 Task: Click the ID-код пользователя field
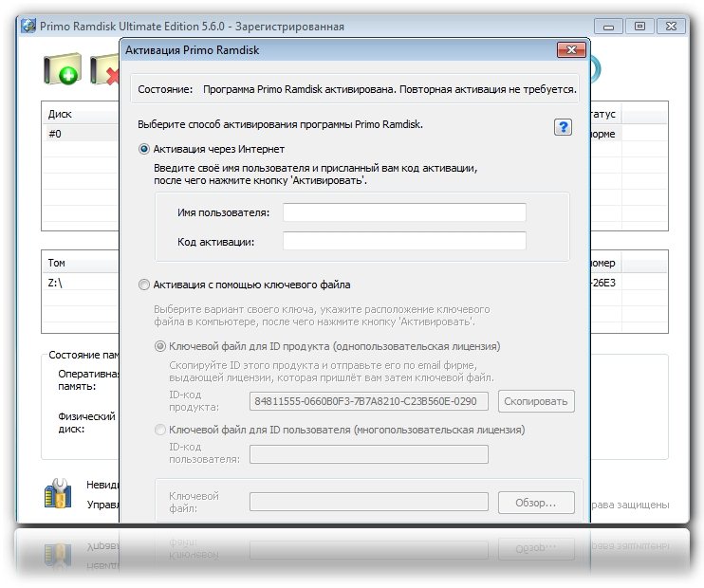[368, 454]
